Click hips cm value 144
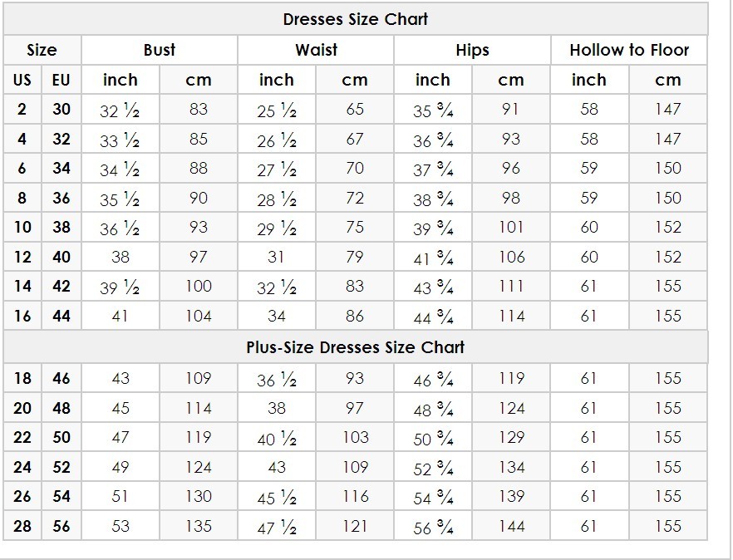Screen dimensions: 733x560 tap(511, 526)
